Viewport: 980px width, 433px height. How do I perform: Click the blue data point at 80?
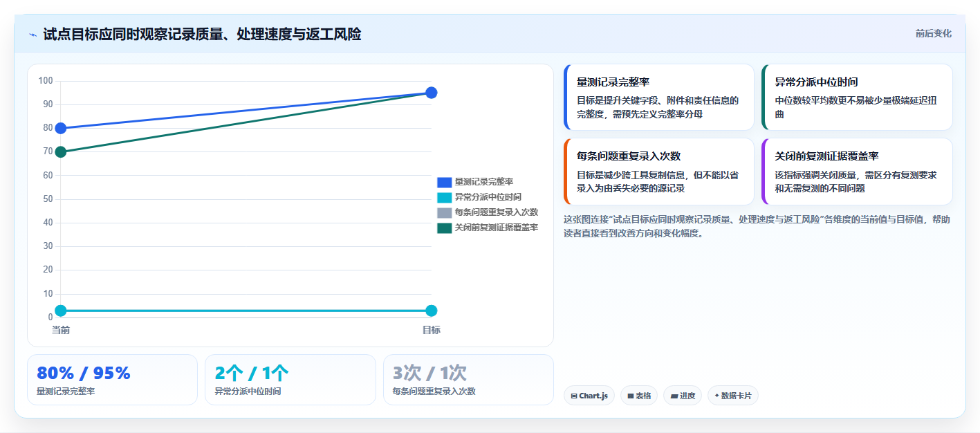pos(61,128)
